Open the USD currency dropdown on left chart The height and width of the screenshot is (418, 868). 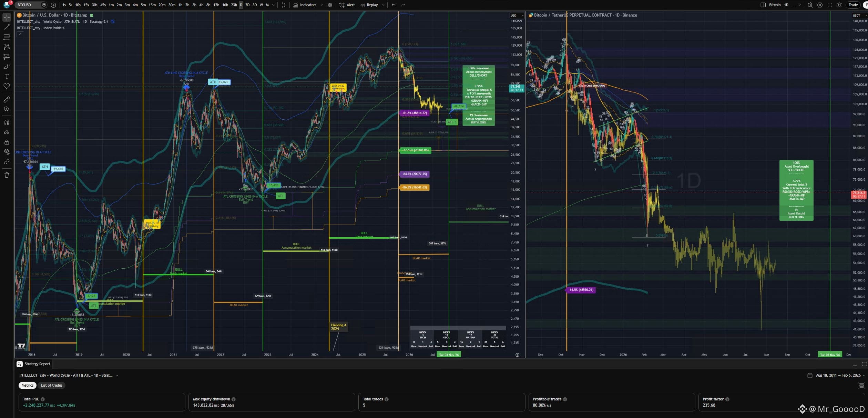pos(517,15)
